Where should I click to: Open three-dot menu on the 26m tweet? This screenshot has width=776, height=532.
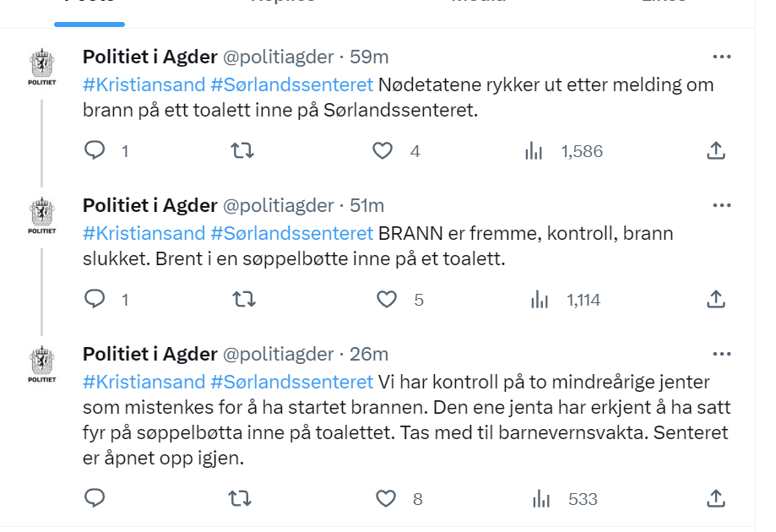[722, 354]
